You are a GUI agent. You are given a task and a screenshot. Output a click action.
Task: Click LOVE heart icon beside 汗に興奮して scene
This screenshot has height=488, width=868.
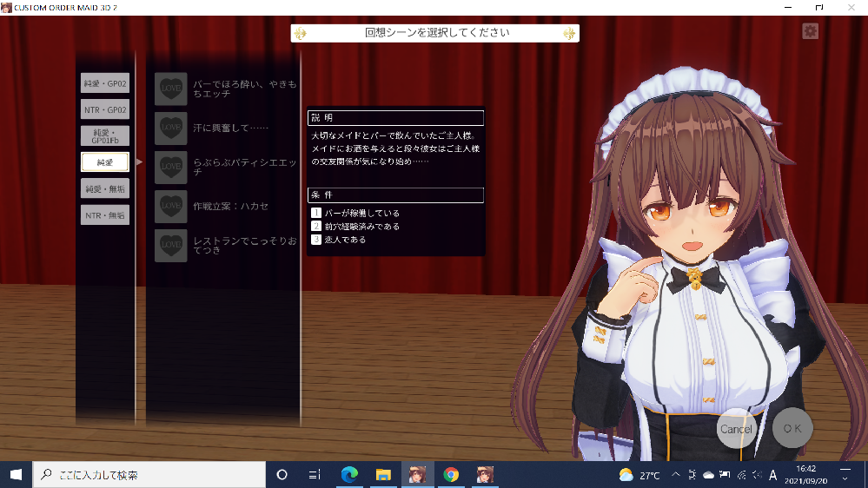pyautogui.click(x=171, y=128)
